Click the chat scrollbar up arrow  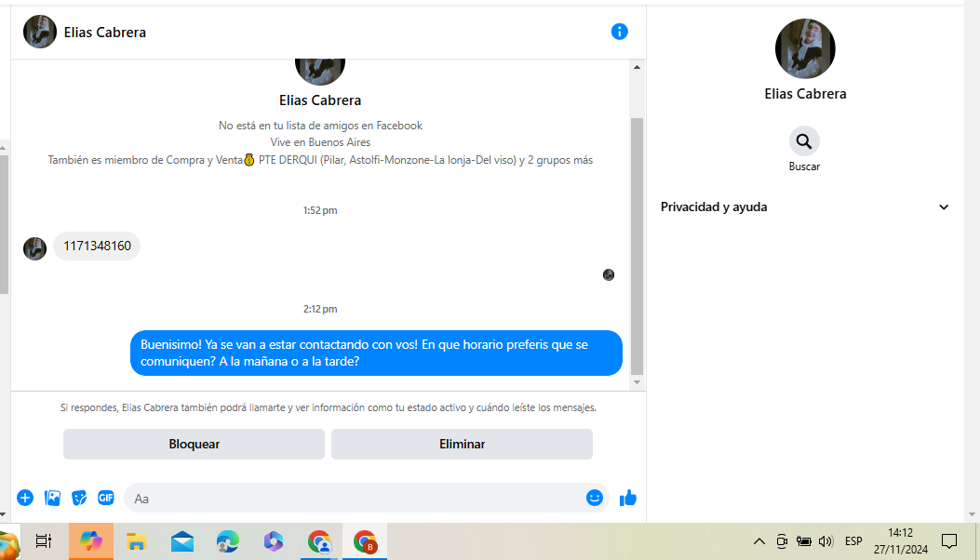coord(637,67)
